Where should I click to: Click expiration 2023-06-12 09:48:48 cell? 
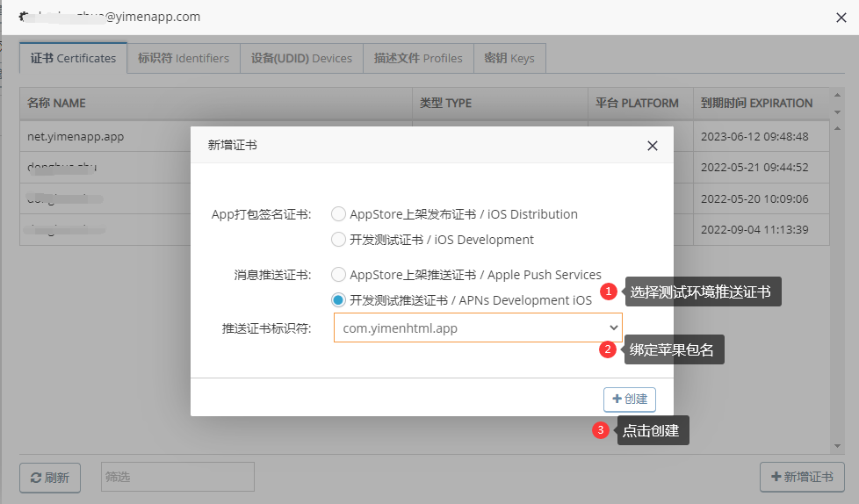pos(761,136)
